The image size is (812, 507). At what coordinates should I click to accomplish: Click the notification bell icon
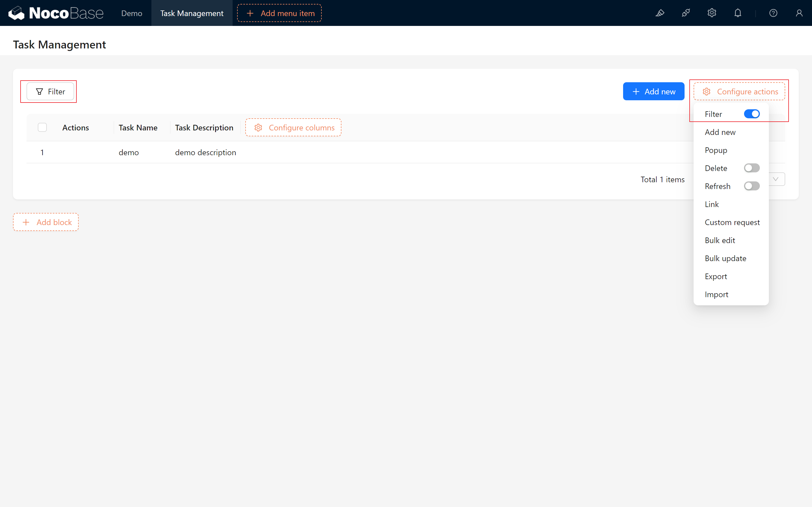(x=738, y=13)
